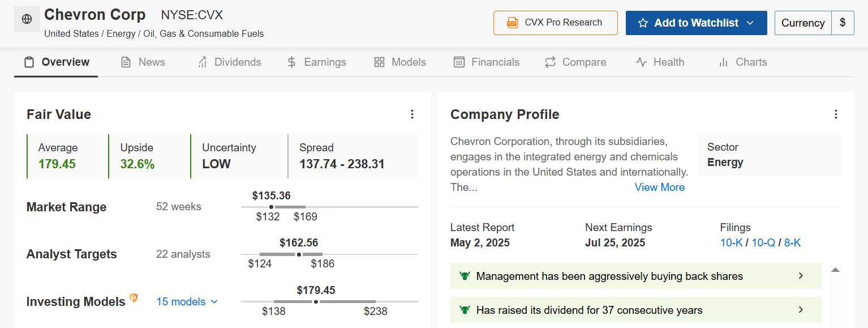This screenshot has height=328, width=868.
Task: Go to the Earnings tab
Action: pos(316,62)
